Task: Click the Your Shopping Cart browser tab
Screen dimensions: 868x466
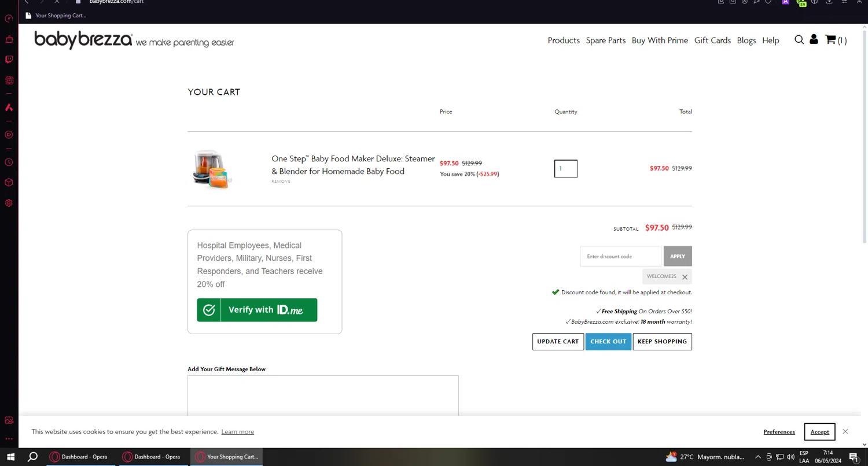Action: click(x=56, y=16)
